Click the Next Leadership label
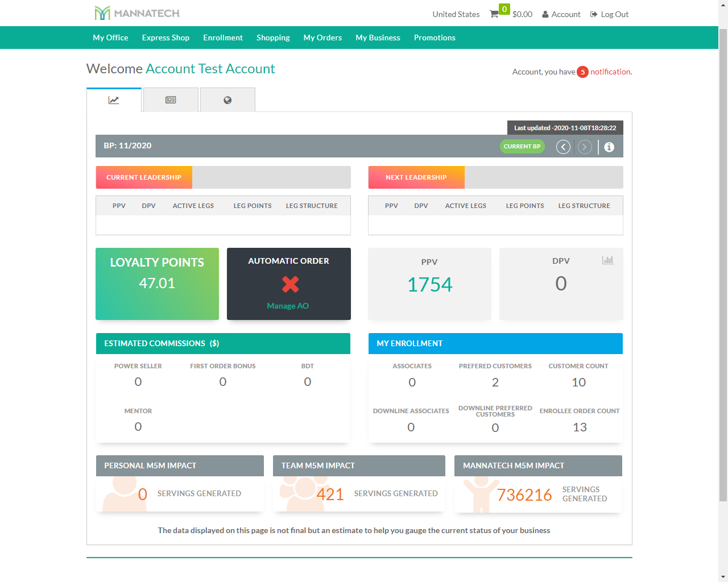This screenshot has width=728, height=582. [416, 177]
